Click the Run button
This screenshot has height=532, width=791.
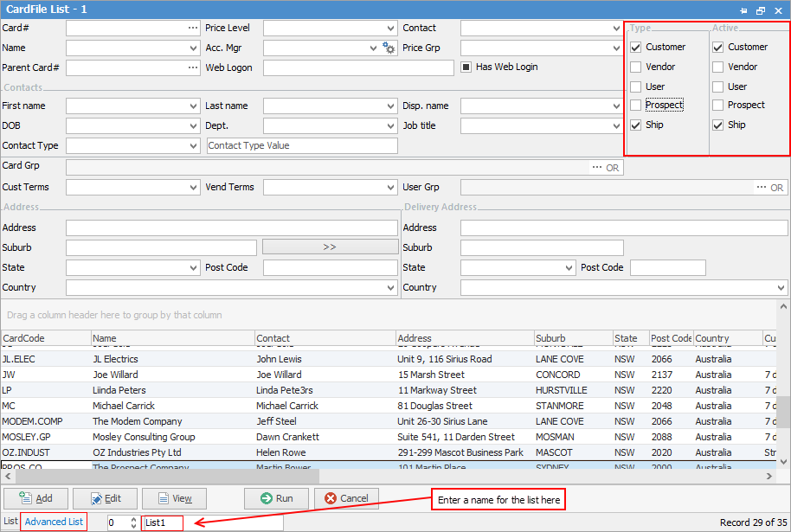click(x=275, y=498)
